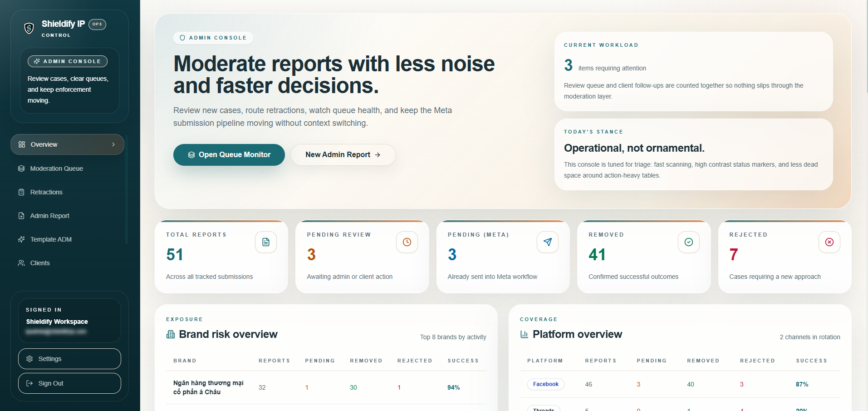Click the bank icon beside Brand risk overview
Viewport: 868px width, 411px height.
pos(170,334)
